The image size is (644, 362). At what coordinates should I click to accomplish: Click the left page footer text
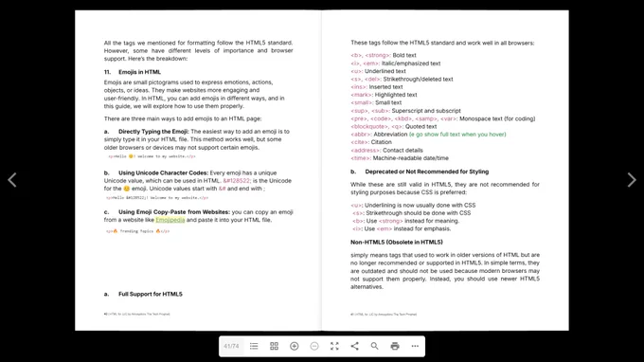click(136, 314)
